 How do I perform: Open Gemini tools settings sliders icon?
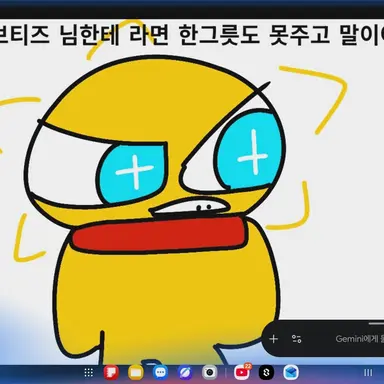(297, 339)
